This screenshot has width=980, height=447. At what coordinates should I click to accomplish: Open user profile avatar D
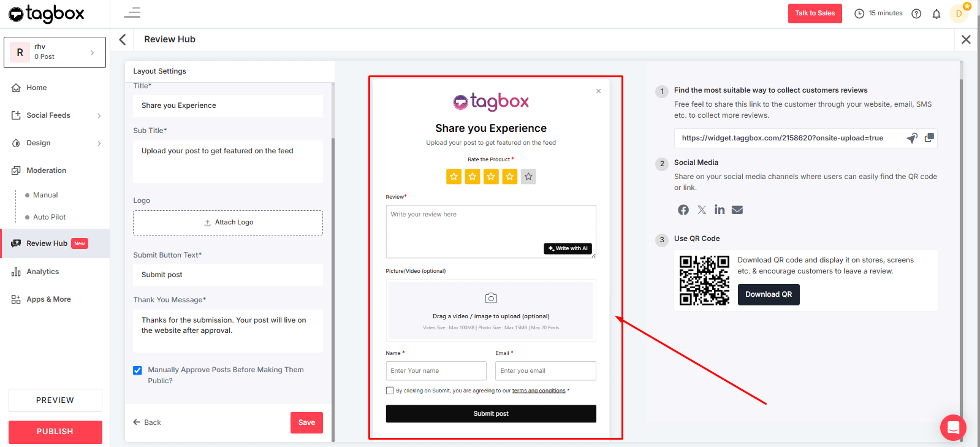pyautogui.click(x=959, y=13)
